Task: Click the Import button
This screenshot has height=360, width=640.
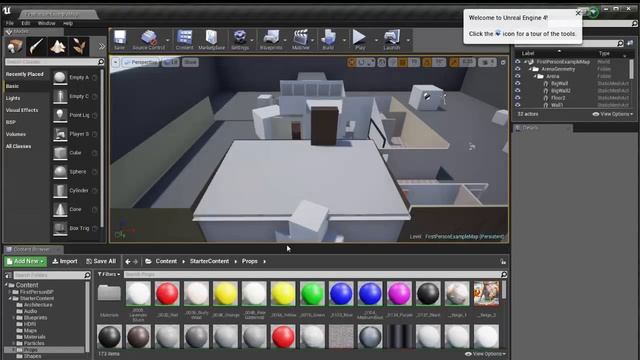Action: click(x=65, y=261)
